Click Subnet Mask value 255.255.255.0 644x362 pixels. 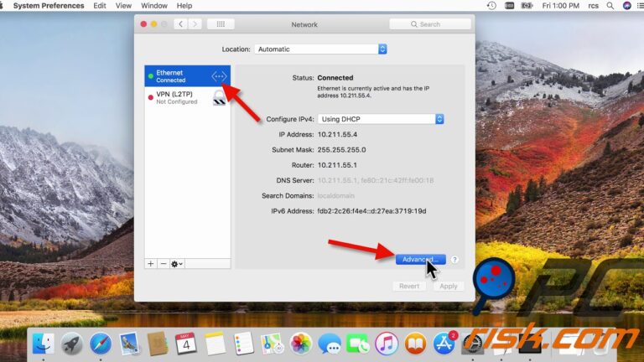pyautogui.click(x=341, y=150)
